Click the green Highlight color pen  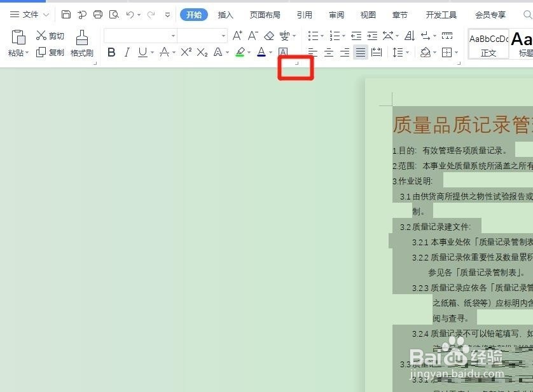240,52
